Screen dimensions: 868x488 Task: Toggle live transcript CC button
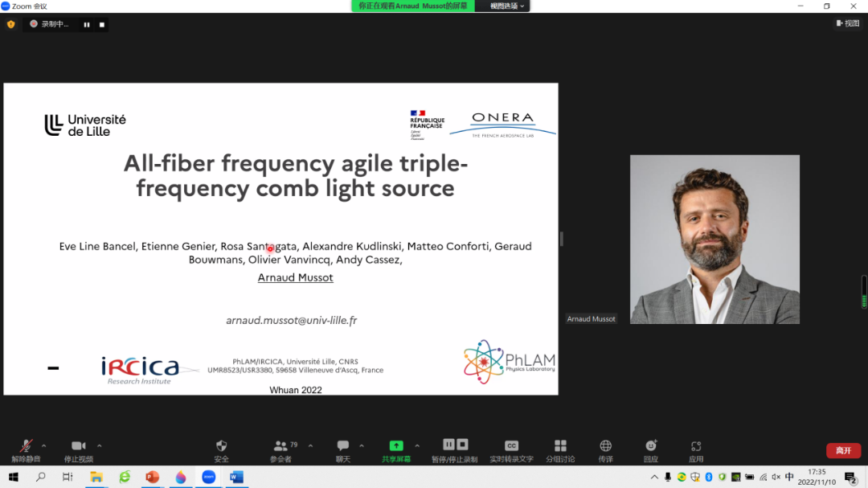511,446
